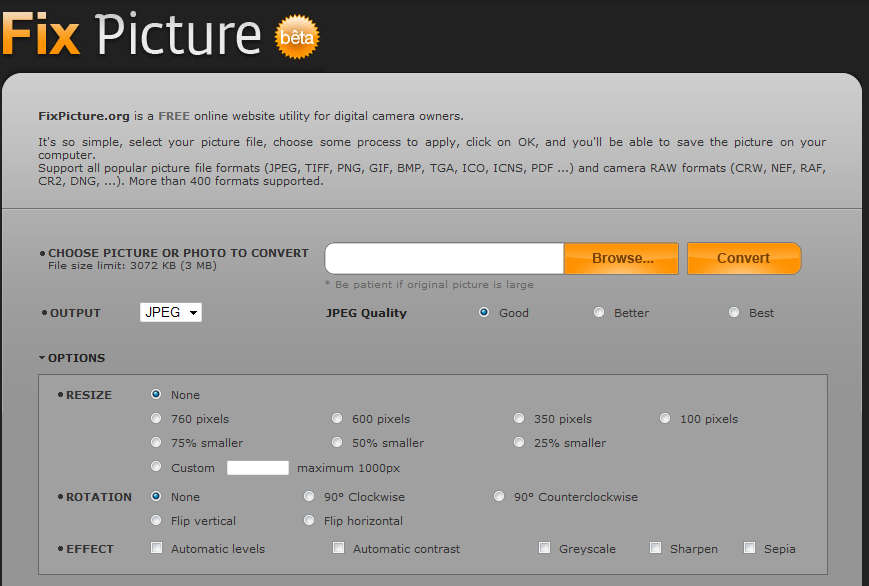869x586 pixels.
Task: Enable Sharpen effect
Action: 655,548
